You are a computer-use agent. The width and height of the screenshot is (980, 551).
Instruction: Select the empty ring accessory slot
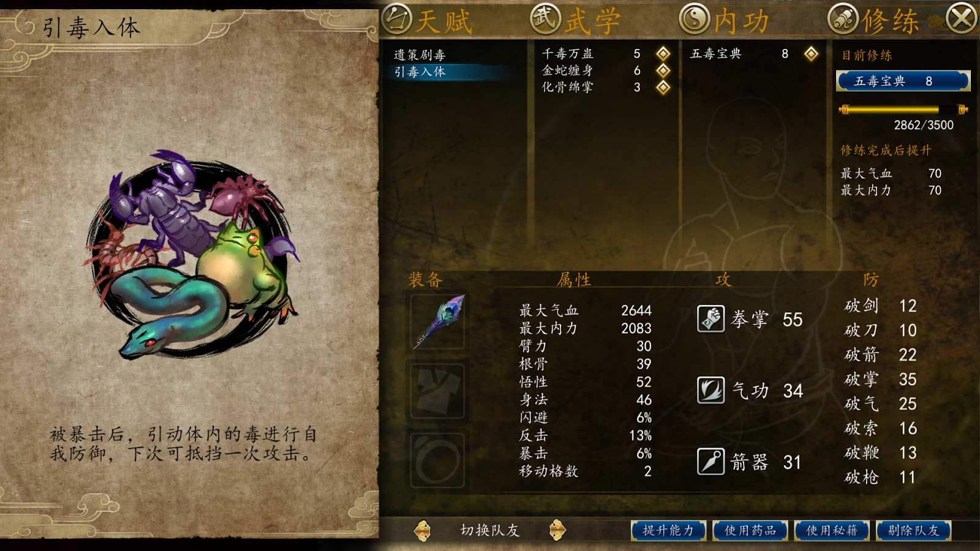pos(437,460)
